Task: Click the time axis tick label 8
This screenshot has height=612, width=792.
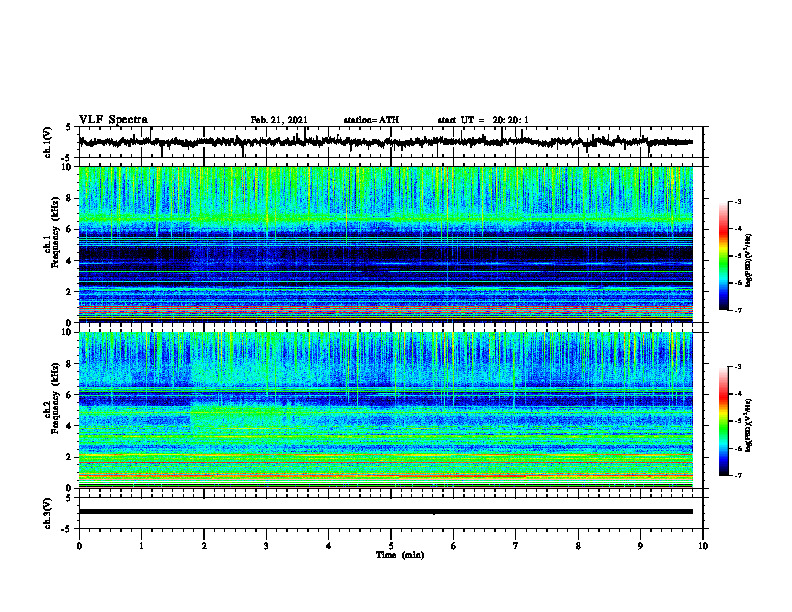Action: [x=578, y=546]
